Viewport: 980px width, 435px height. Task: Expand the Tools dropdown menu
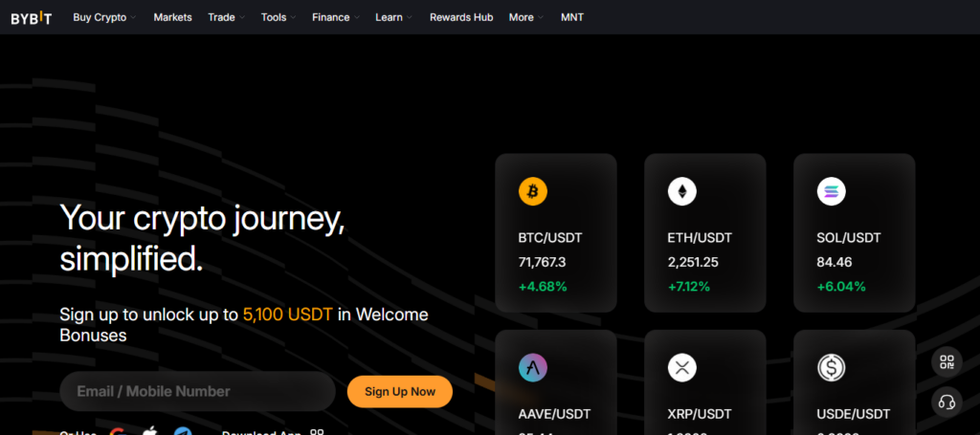278,17
